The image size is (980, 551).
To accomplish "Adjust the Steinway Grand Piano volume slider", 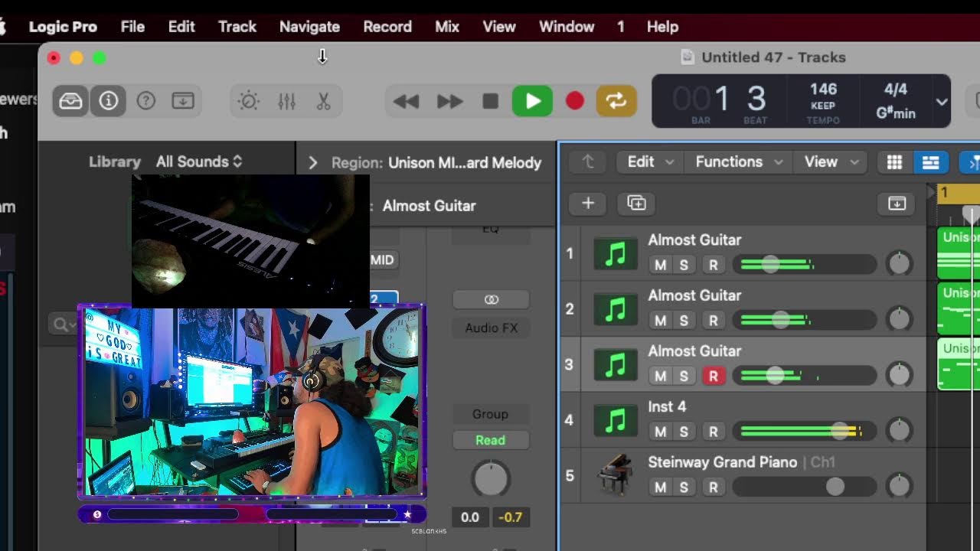I will 804,487.
